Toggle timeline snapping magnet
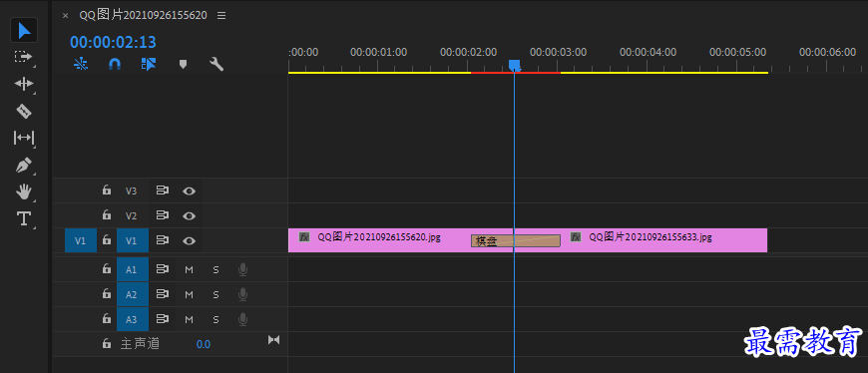 pos(114,64)
